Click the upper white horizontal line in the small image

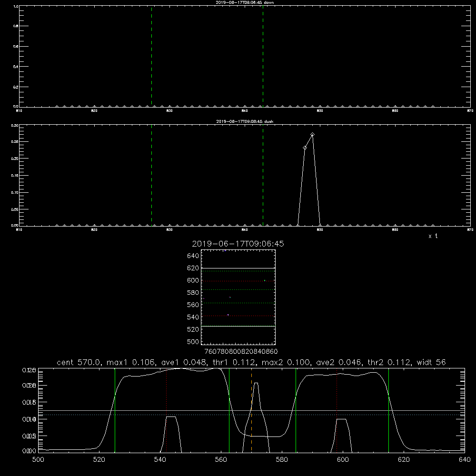click(238, 268)
